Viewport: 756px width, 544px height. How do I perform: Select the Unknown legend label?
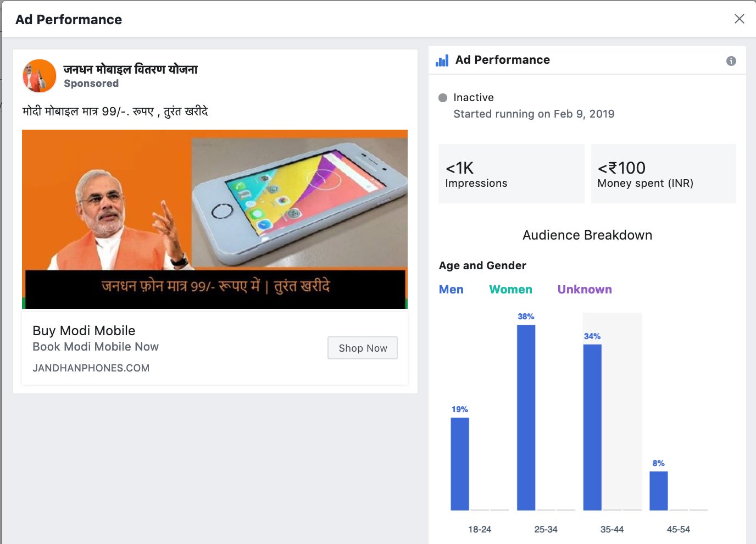[x=585, y=290]
